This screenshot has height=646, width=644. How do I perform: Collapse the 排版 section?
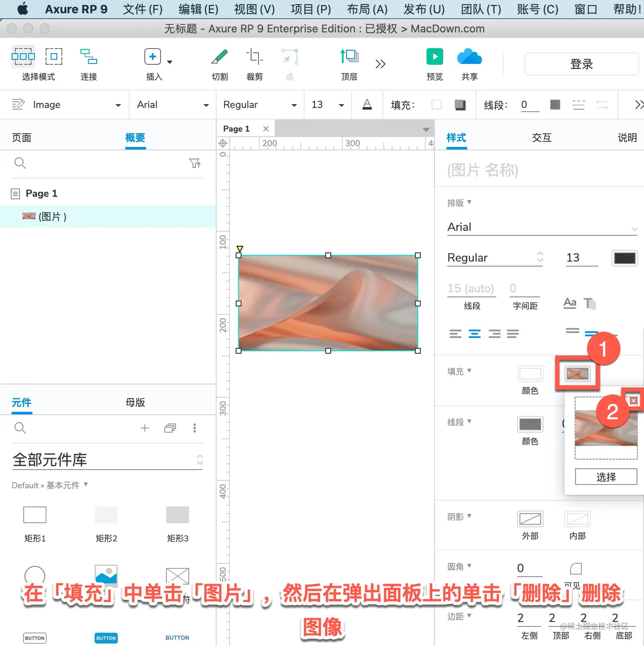[x=459, y=203]
